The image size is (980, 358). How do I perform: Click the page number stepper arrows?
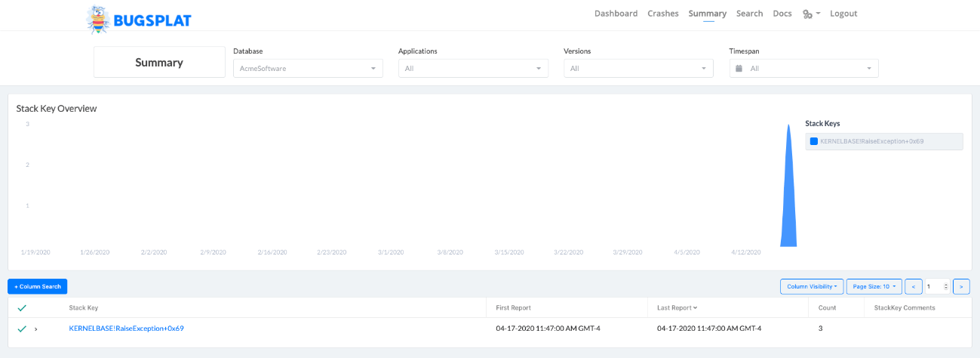coord(946,286)
